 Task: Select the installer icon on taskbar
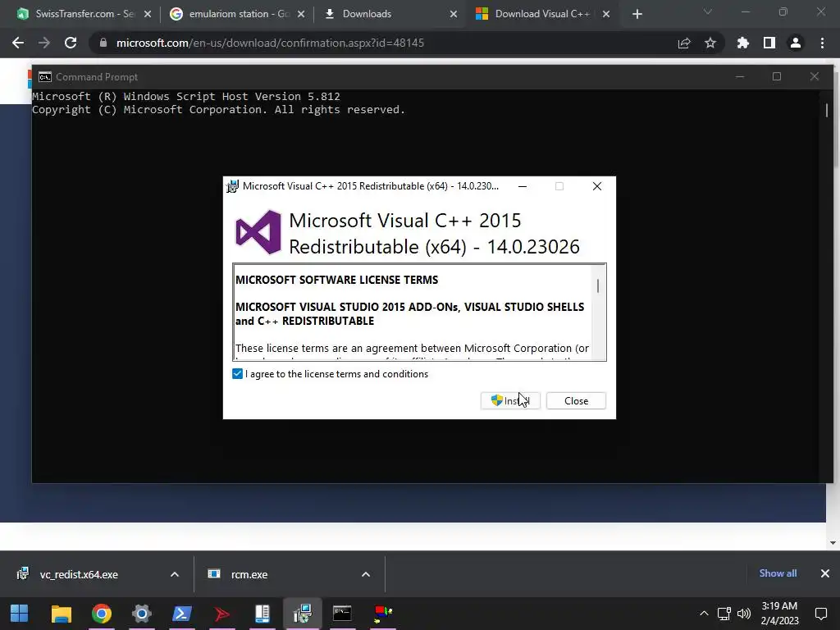(x=302, y=614)
